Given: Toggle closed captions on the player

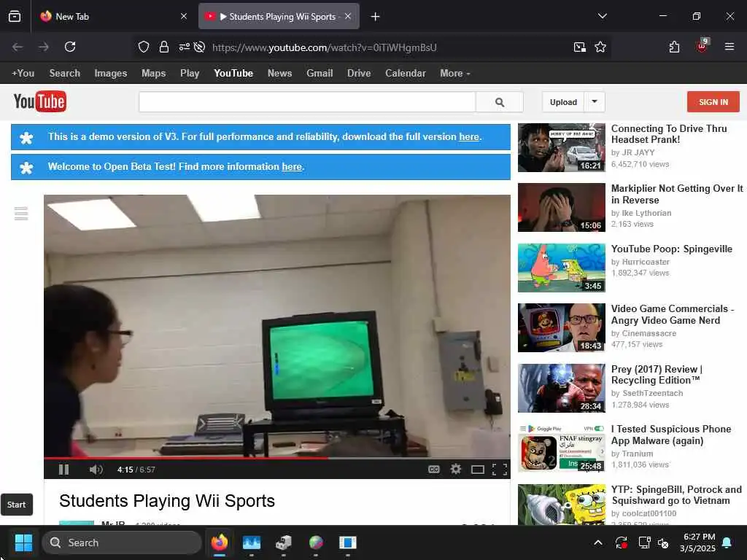Looking at the screenshot, I should (433, 470).
